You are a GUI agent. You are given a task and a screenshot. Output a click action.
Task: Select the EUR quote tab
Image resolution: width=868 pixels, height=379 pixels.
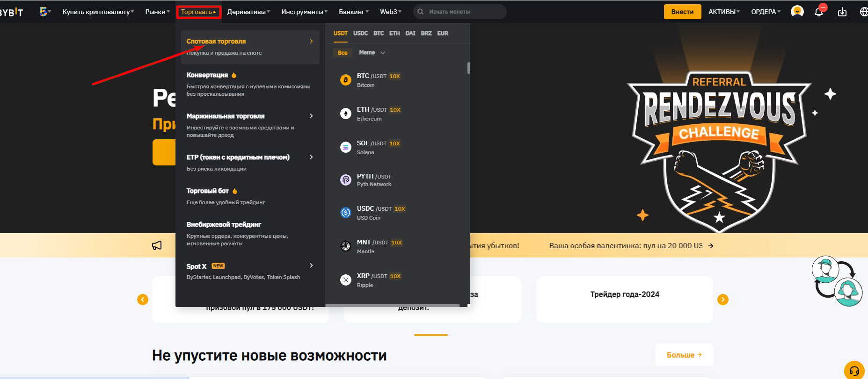pos(443,33)
